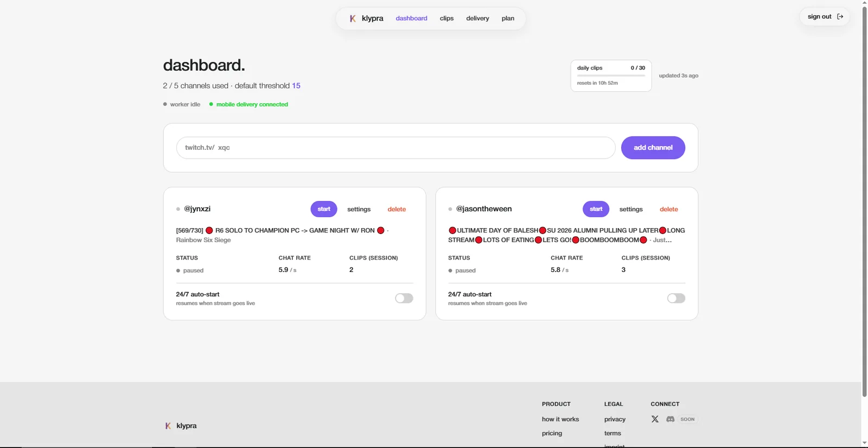Switch to the delivery tab
The width and height of the screenshot is (868, 448).
[x=477, y=18]
